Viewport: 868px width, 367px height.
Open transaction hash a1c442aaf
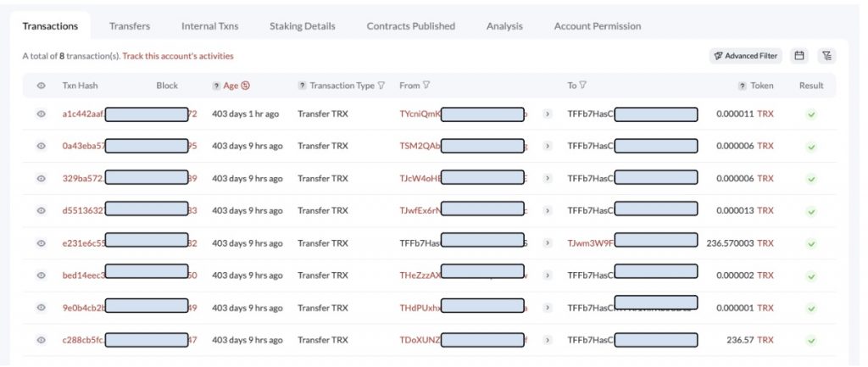pyautogui.click(x=84, y=114)
